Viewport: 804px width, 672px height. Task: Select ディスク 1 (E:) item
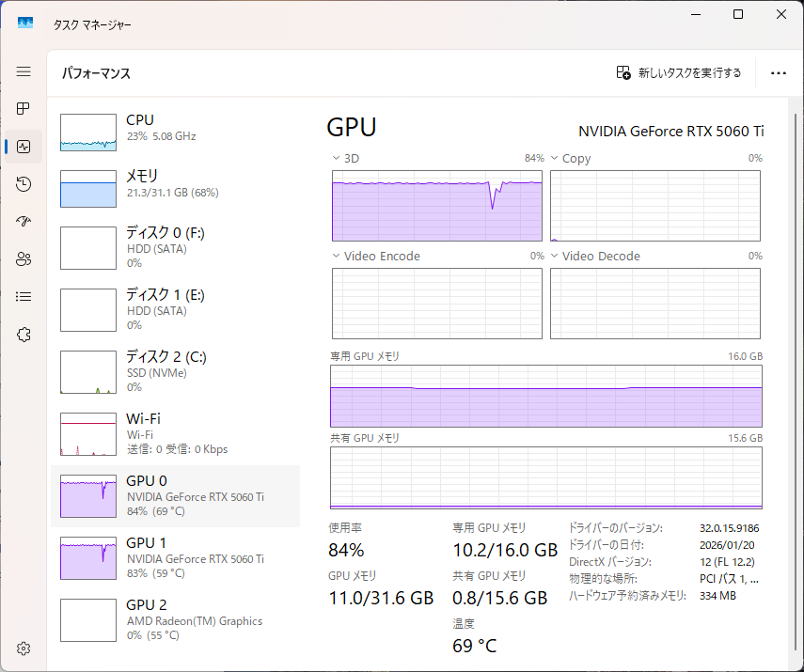[x=175, y=309]
